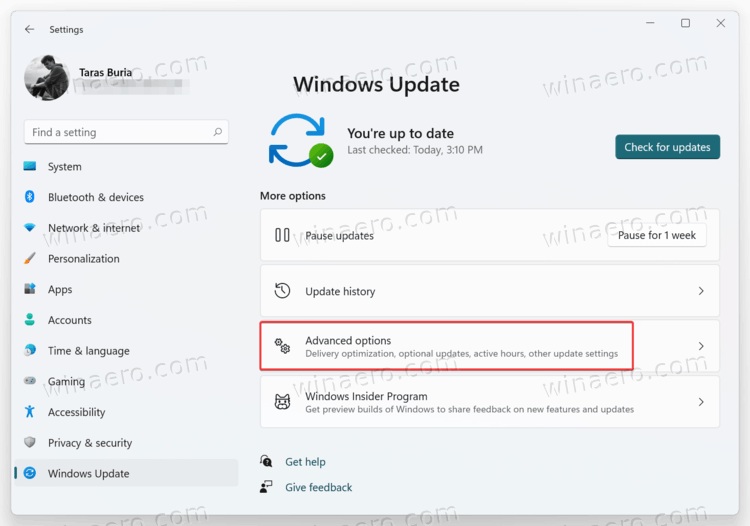
Task: Select the Accessibility label
Action: [x=77, y=412]
